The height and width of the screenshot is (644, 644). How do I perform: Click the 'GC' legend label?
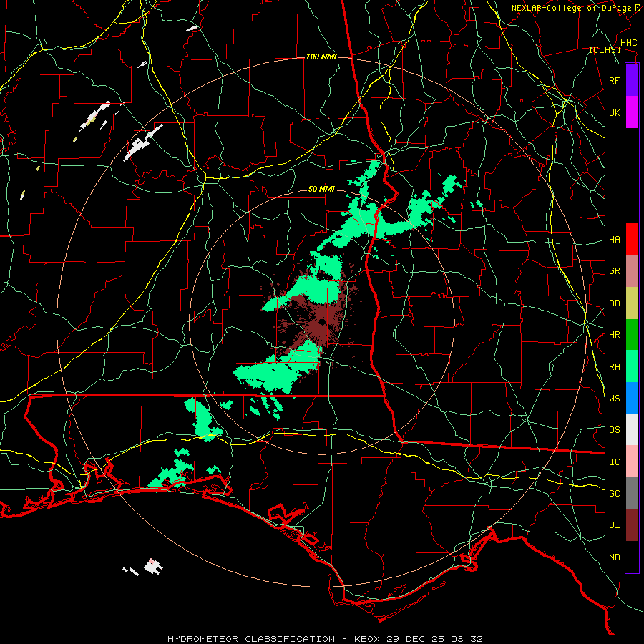pyautogui.click(x=614, y=494)
